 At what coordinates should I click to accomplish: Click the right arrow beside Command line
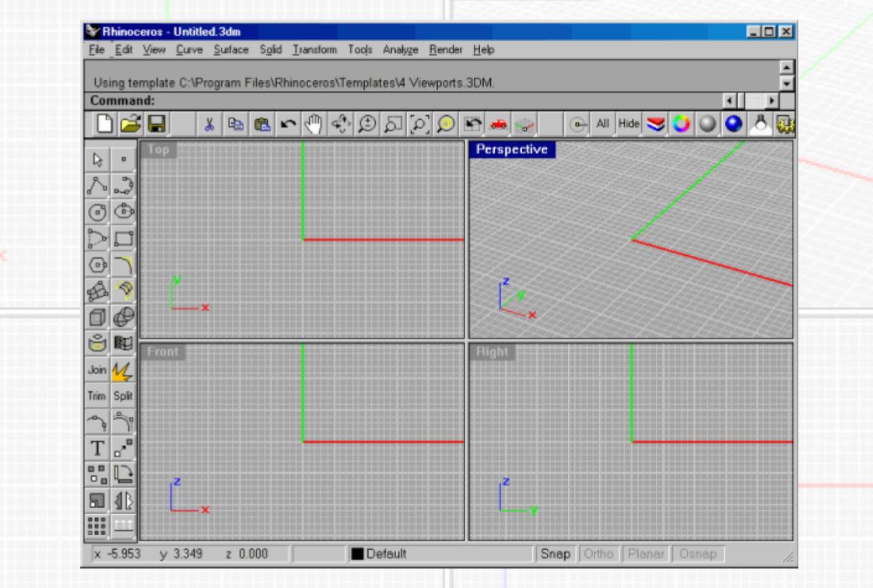coord(772,100)
